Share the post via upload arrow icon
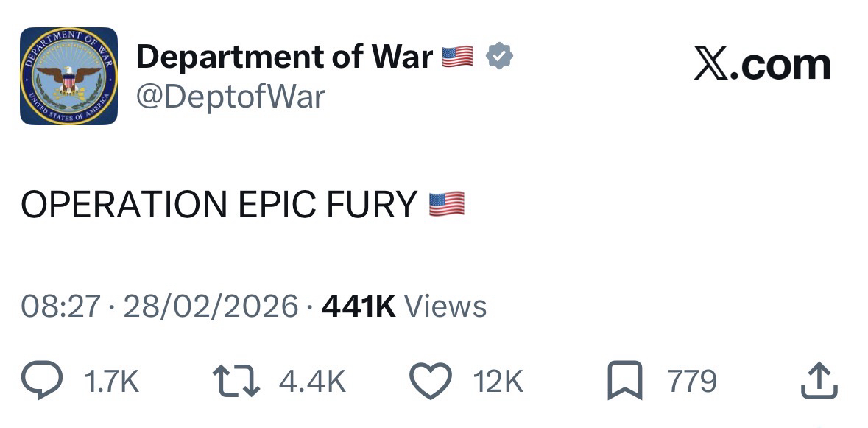Image resolution: width=868 pixels, height=428 pixels. coord(819,380)
